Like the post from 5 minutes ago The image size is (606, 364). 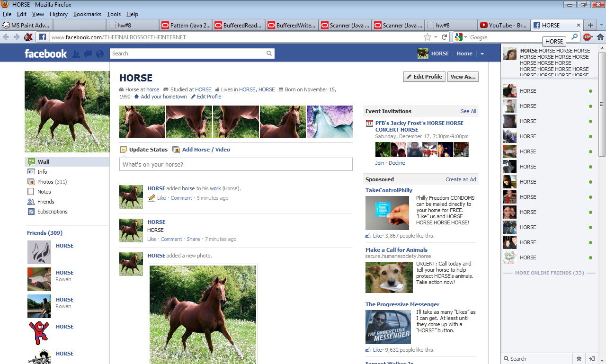point(161,198)
